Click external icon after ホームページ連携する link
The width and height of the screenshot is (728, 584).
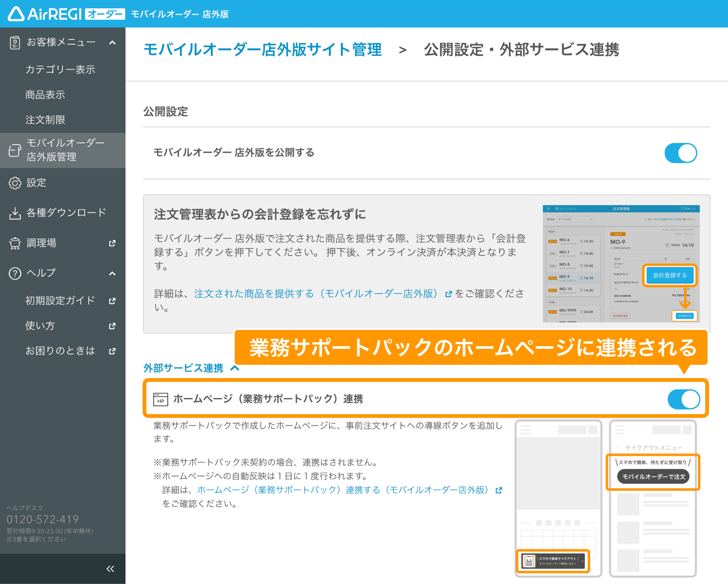[499, 490]
